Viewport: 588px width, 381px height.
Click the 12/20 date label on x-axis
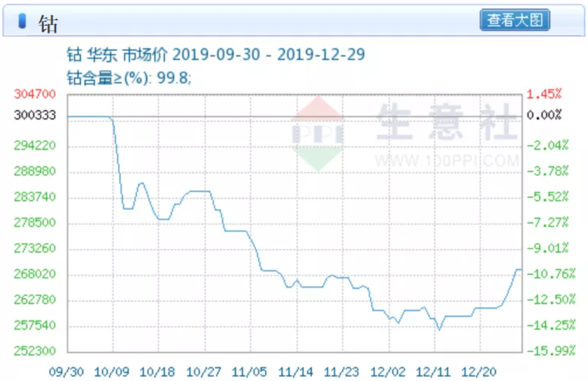click(479, 372)
